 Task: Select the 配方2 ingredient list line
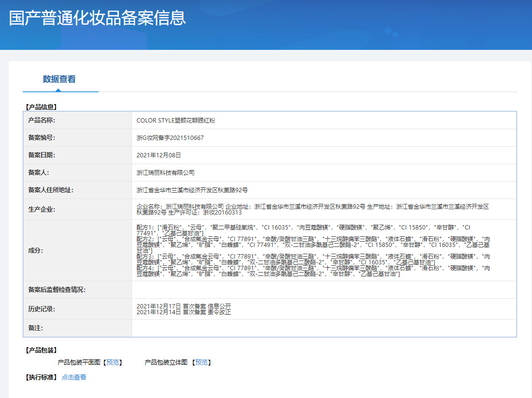313,245
